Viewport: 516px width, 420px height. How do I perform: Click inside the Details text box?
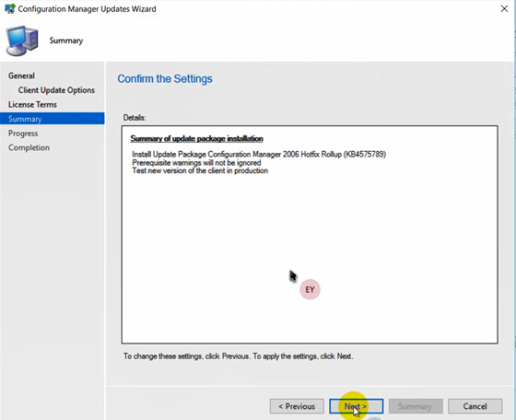point(310,235)
